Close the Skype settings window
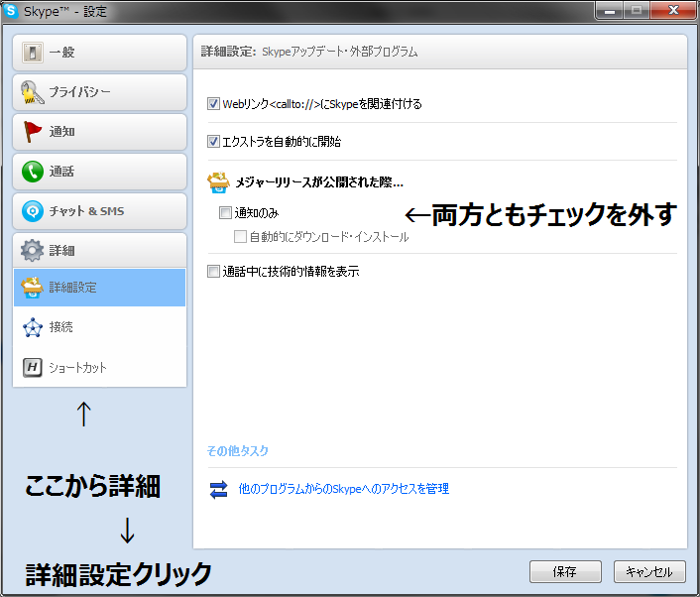 673,10
